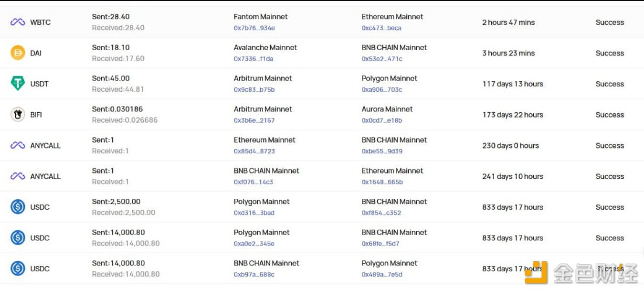Open BNB CHAIN source hash 0xf076…14c3

253,182
